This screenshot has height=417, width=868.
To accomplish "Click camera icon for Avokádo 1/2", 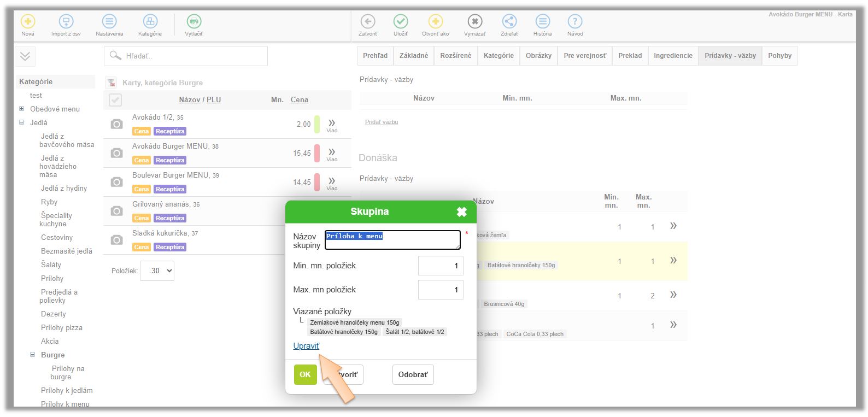I will tap(116, 125).
